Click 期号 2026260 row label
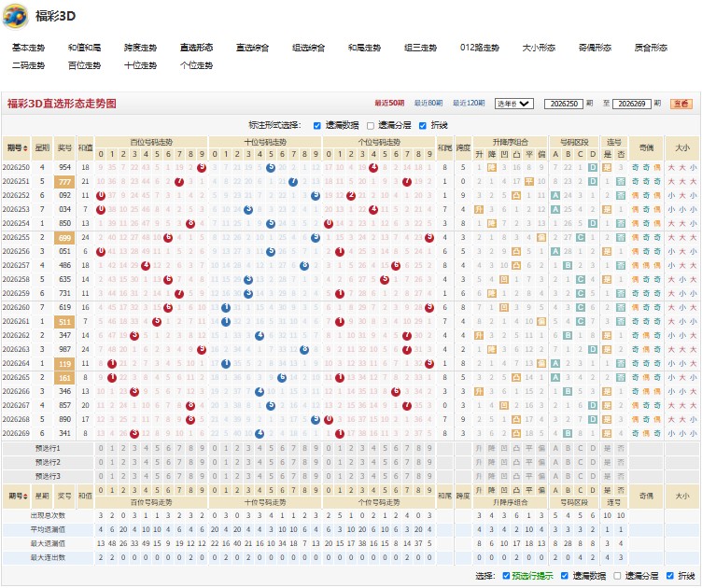The height and width of the screenshot is (588, 702). pos(16,308)
